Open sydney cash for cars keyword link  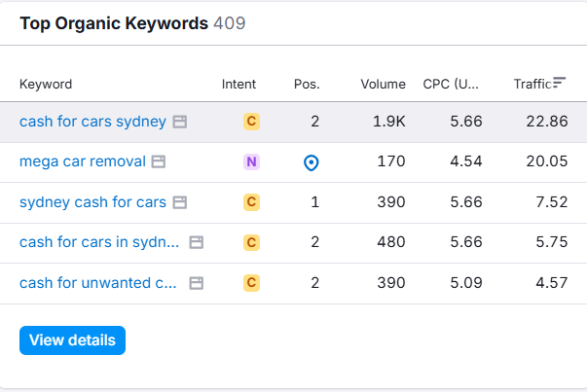[x=92, y=202]
